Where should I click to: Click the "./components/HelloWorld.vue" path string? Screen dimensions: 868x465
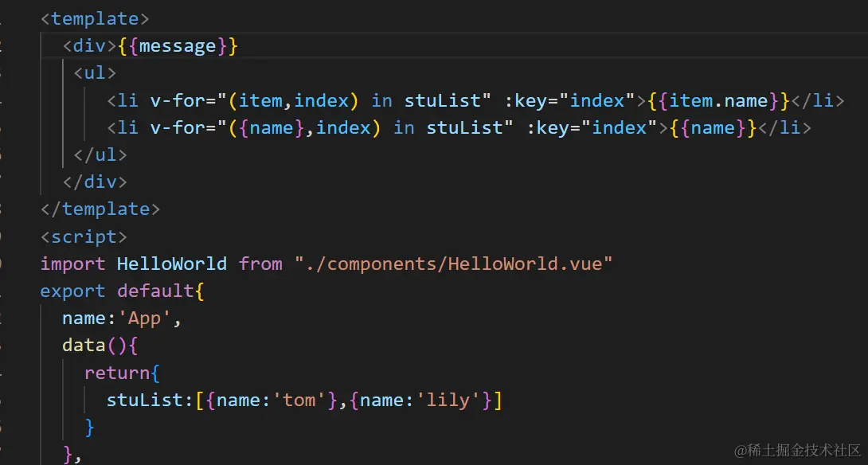pyautogui.click(x=453, y=264)
